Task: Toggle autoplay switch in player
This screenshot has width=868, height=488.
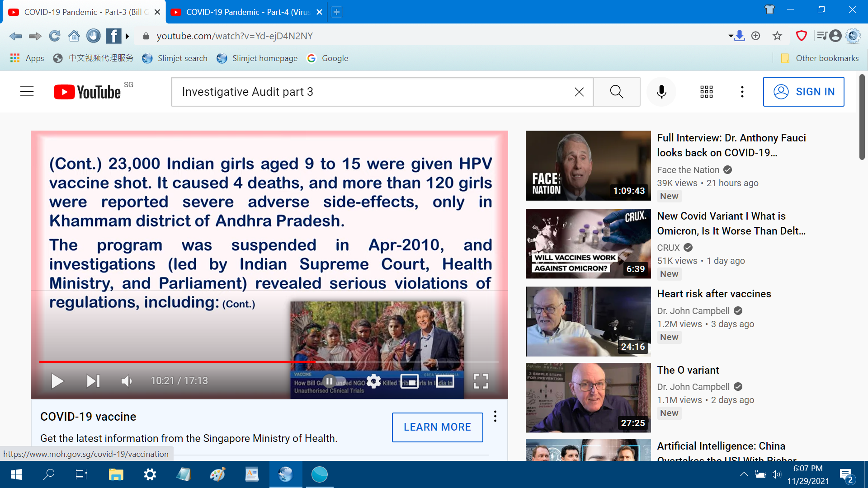Action: 334,381
